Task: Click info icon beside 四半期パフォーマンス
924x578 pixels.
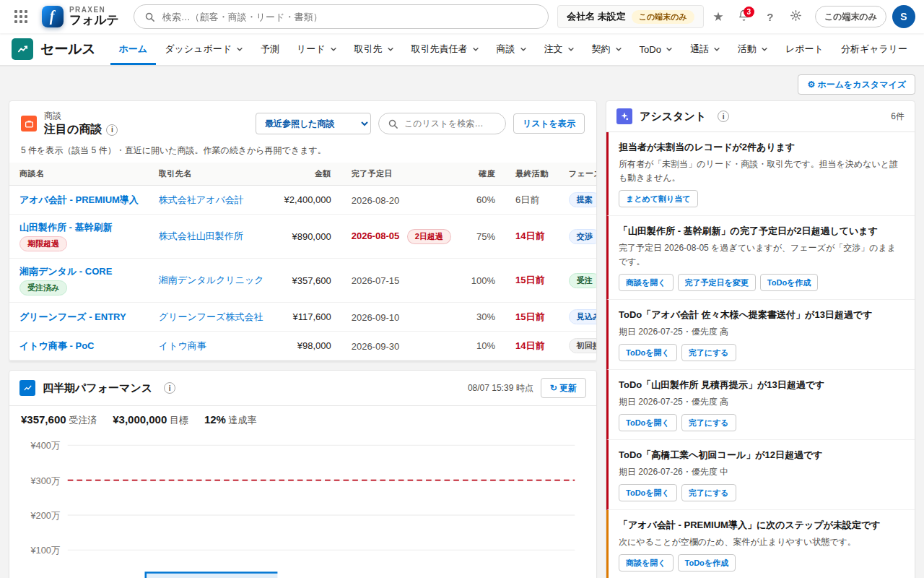Action: click(x=170, y=388)
